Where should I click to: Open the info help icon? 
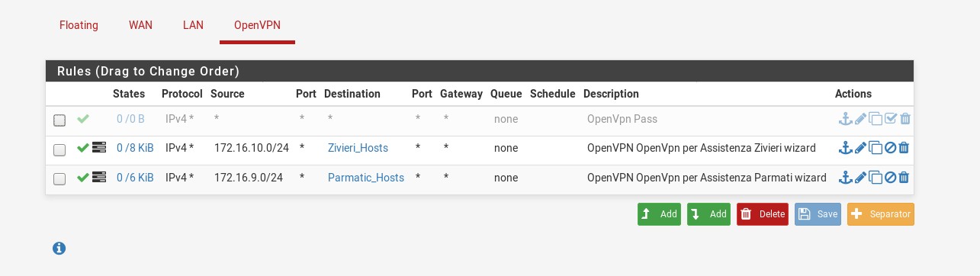59,248
